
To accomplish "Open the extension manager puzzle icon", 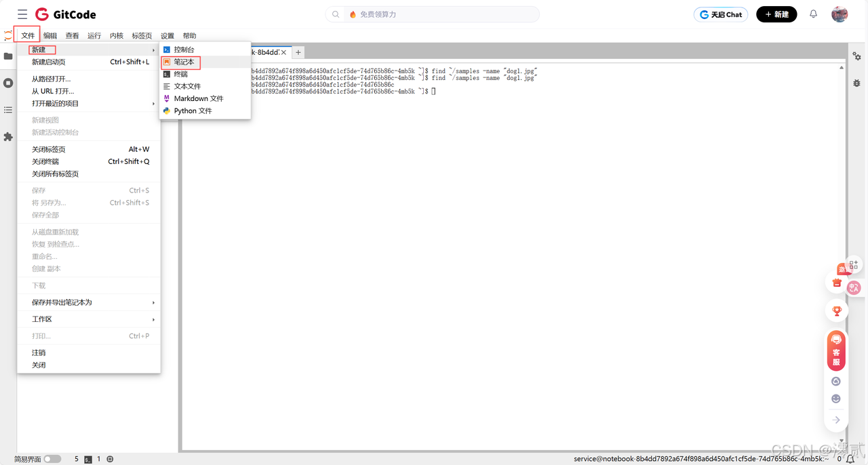I will [x=8, y=137].
